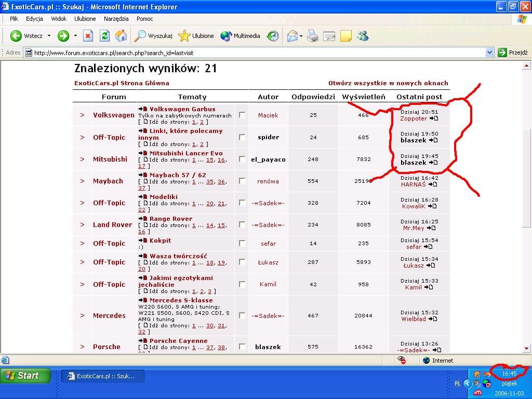Click the Przejdź go button
Screen dimensions: 532x399
513,52
